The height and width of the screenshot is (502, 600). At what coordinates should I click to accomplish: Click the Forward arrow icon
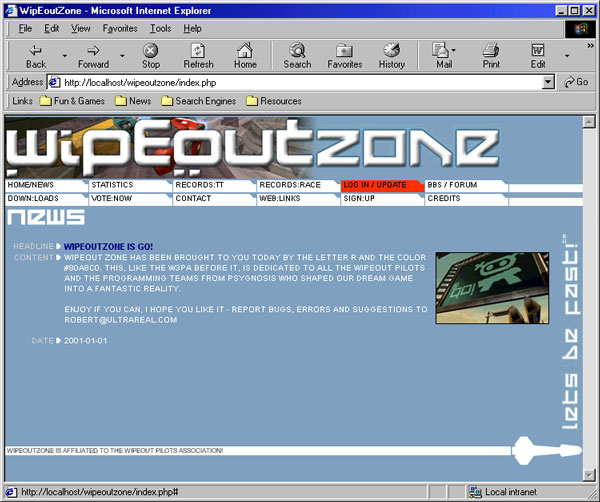pyautogui.click(x=93, y=56)
